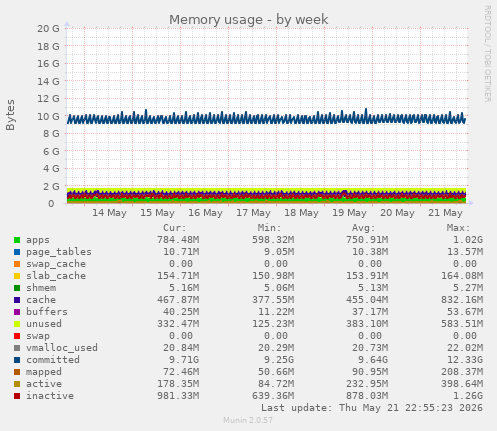This screenshot has height=431, width=497.
Task: Click the apps current value 784.48M
Action: tap(178, 240)
